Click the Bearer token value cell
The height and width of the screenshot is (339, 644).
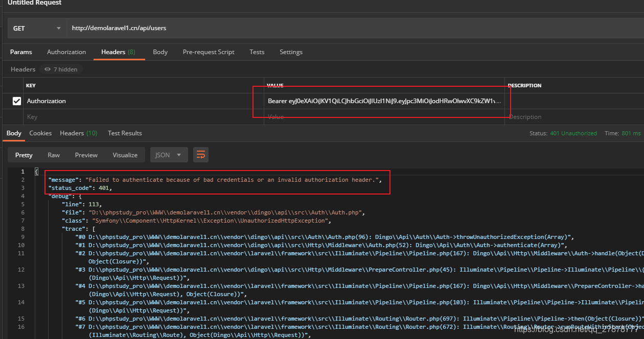[x=384, y=101]
